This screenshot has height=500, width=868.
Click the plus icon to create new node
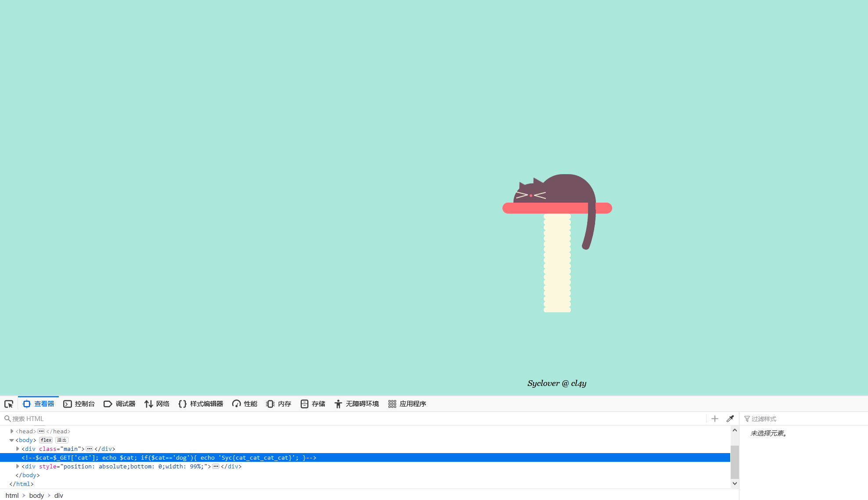[x=715, y=419]
